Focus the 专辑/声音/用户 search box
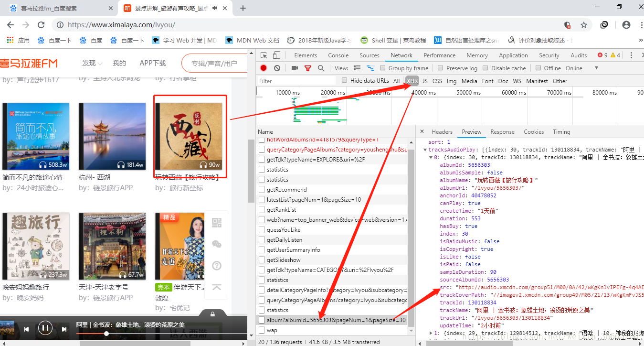The image size is (644, 346). [x=215, y=63]
